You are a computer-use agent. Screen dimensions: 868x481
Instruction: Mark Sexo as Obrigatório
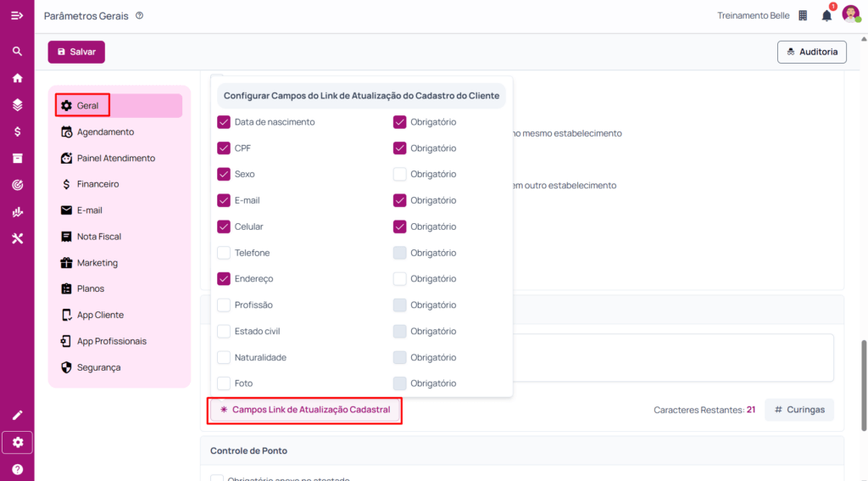400,175
